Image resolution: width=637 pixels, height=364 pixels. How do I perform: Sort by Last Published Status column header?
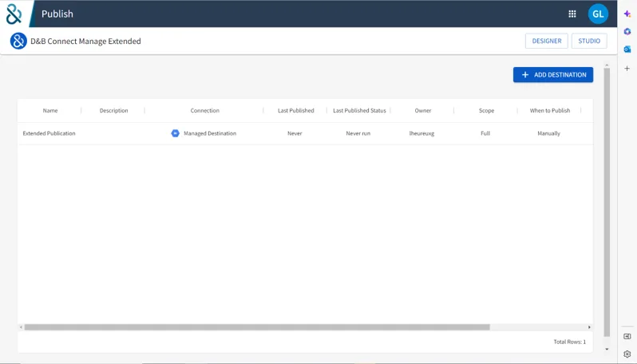[x=359, y=110]
